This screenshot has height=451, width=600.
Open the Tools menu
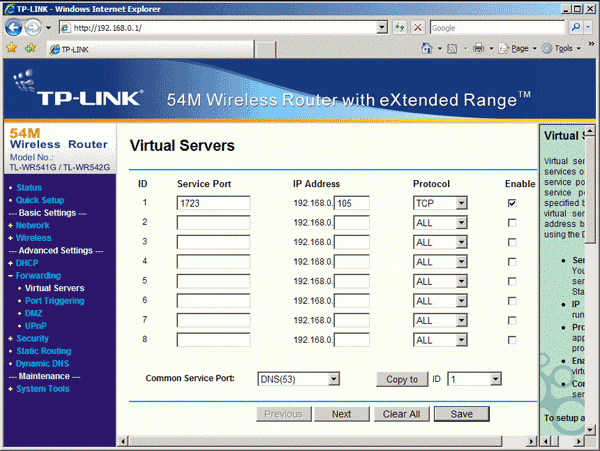pyautogui.click(x=561, y=49)
